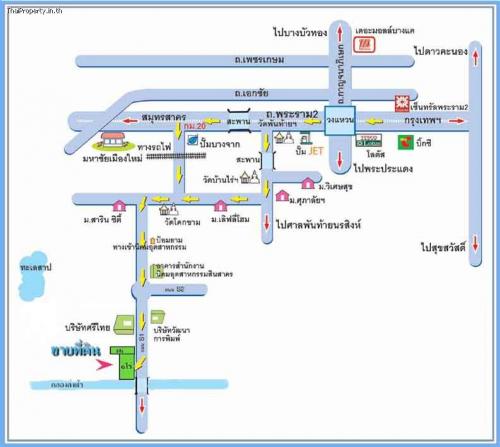Viewport: 500px width, 447px height.
Task: Click the ring road intersection box
Action: (340, 121)
